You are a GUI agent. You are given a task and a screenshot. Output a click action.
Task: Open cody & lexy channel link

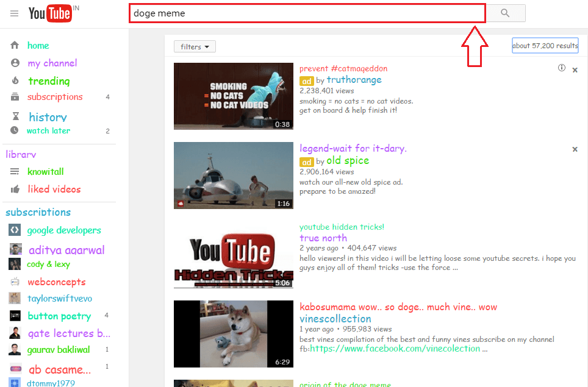pyautogui.click(x=48, y=264)
